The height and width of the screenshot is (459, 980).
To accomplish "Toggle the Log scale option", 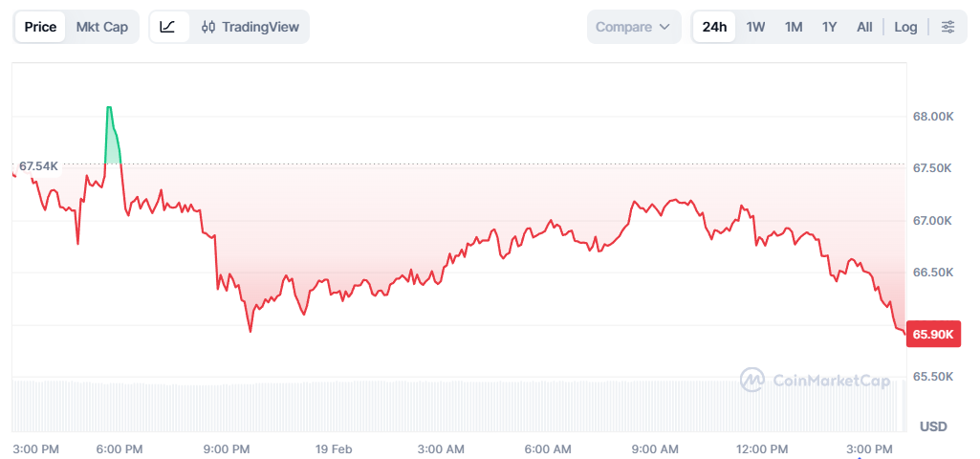I will [x=905, y=27].
